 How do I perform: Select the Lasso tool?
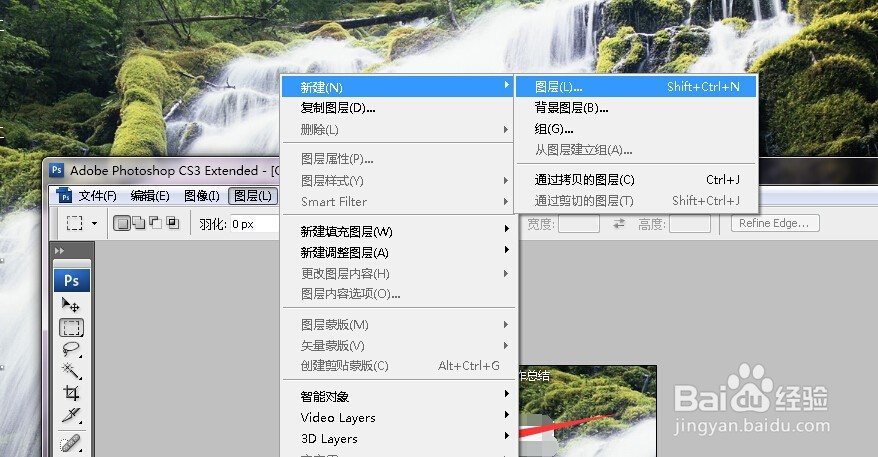click(71, 349)
